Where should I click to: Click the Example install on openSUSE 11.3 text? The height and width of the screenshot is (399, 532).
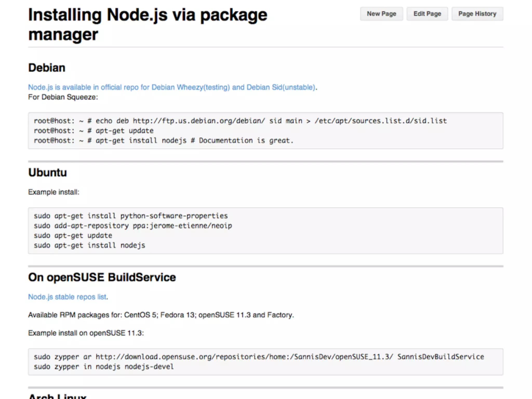[86, 333]
